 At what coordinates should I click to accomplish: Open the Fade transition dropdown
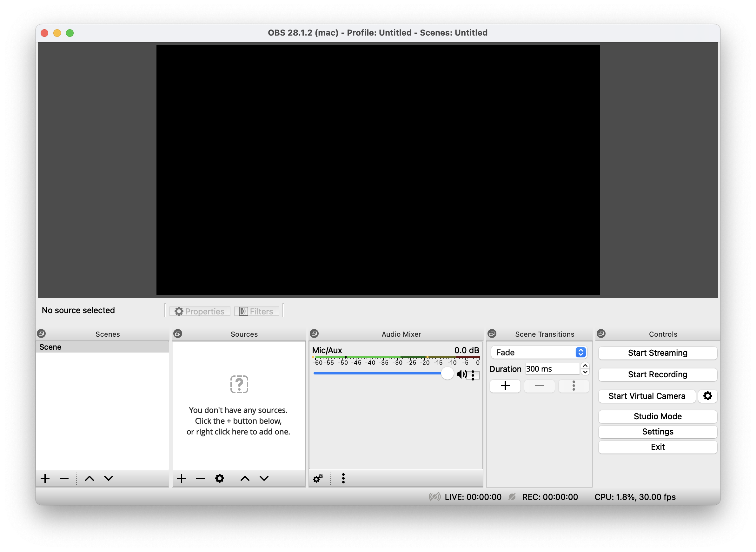tap(580, 352)
